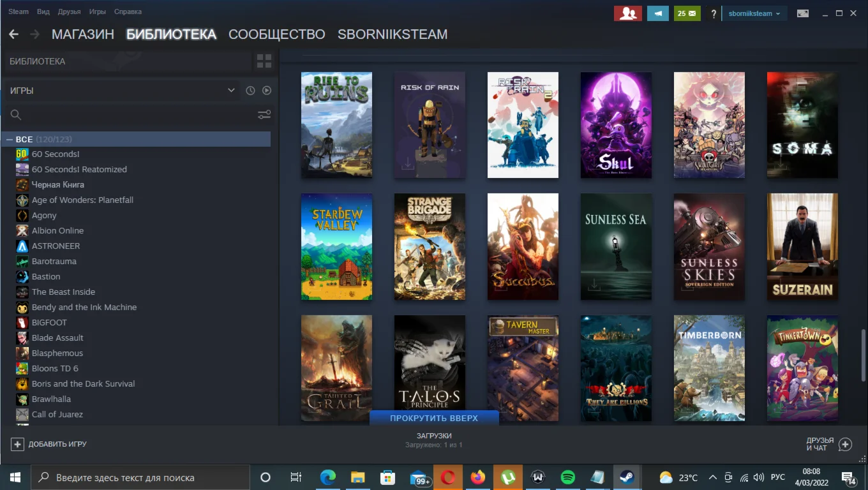This screenshot has width=868, height=490.
Task: Click the library search magnifier icon
Action: click(16, 115)
